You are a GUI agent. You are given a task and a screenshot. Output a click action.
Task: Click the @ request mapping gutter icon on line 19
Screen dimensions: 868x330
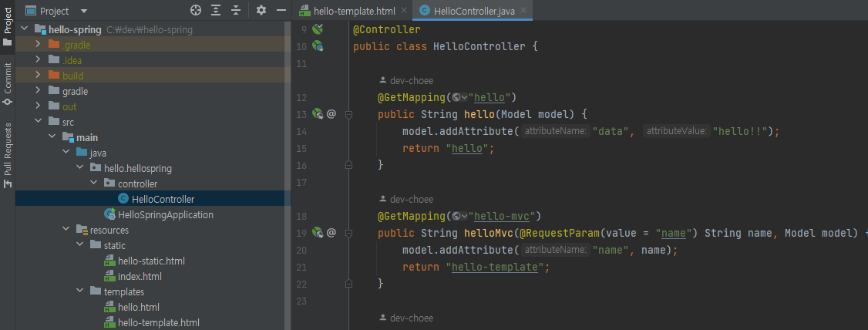(331, 233)
